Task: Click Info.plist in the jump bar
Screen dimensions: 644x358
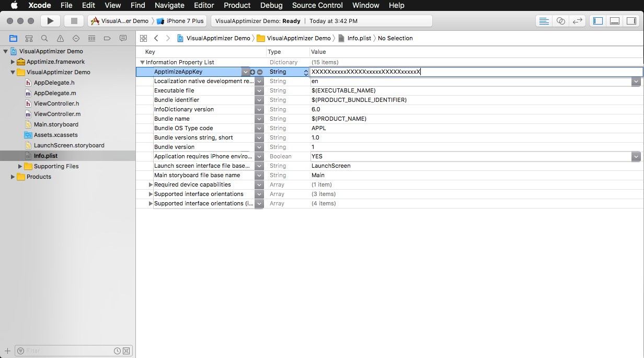Action: 354,38
